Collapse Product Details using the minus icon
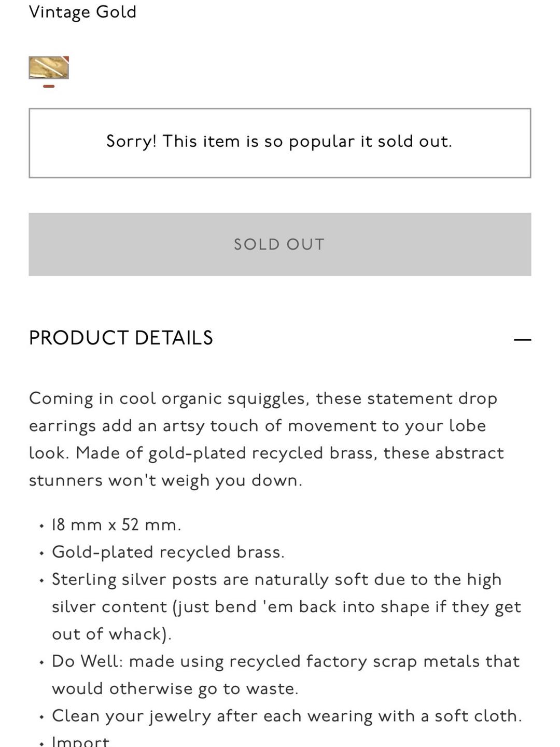This screenshot has height=747, width=560. coord(522,340)
